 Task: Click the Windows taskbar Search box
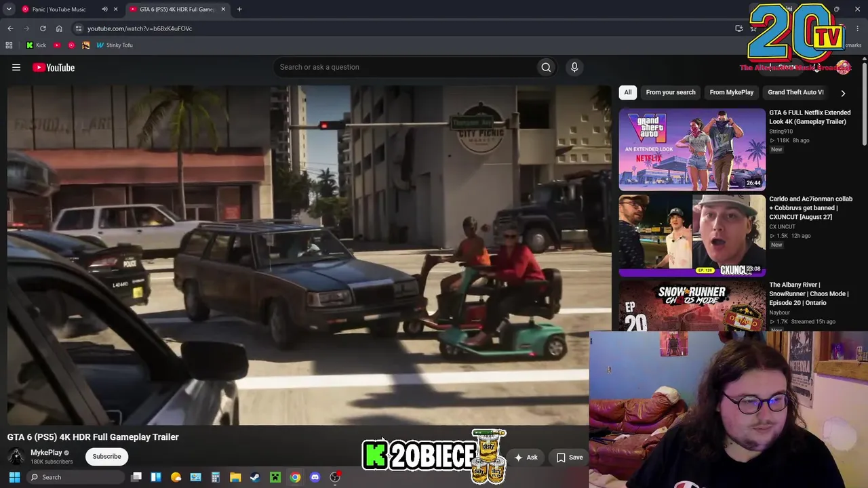click(74, 477)
